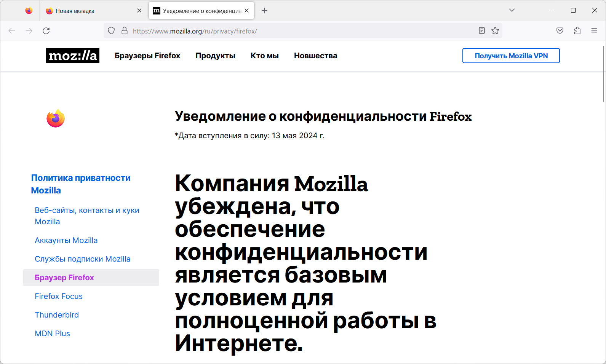The width and height of the screenshot is (606, 364).
Task: Reload the current page
Action: point(46,31)
